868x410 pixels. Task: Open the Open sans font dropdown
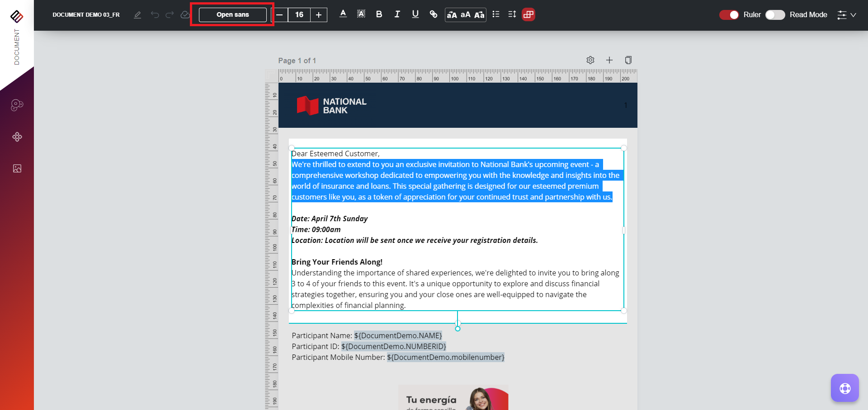(232, 15)
